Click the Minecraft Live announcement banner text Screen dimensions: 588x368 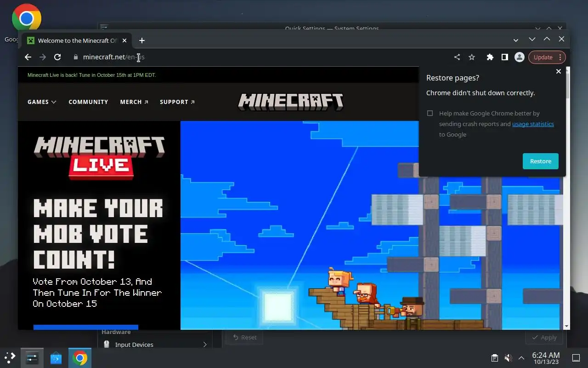[92, 75]
